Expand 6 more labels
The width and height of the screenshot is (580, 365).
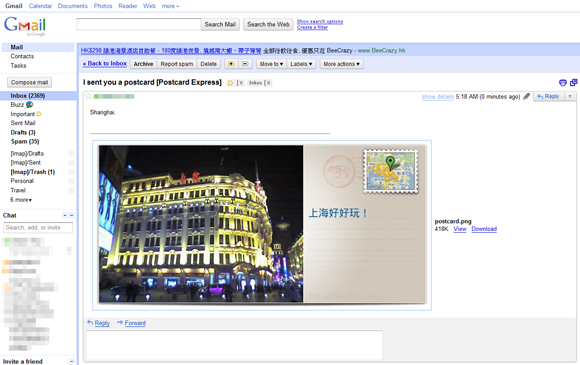tap(21, 200)
